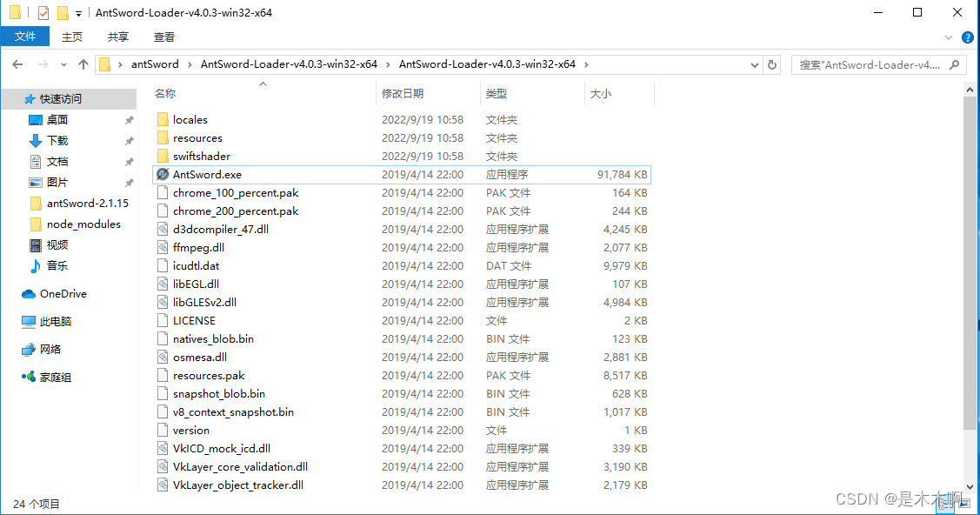Expand the ribbon with the chevron
This screenshot has width=980, height=515.
coord(948,37)
